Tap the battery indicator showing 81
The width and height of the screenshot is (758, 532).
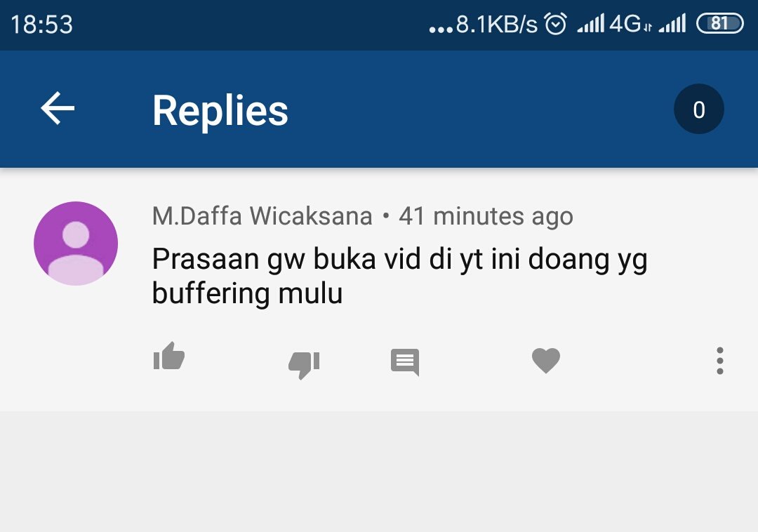tap(720, 23)
